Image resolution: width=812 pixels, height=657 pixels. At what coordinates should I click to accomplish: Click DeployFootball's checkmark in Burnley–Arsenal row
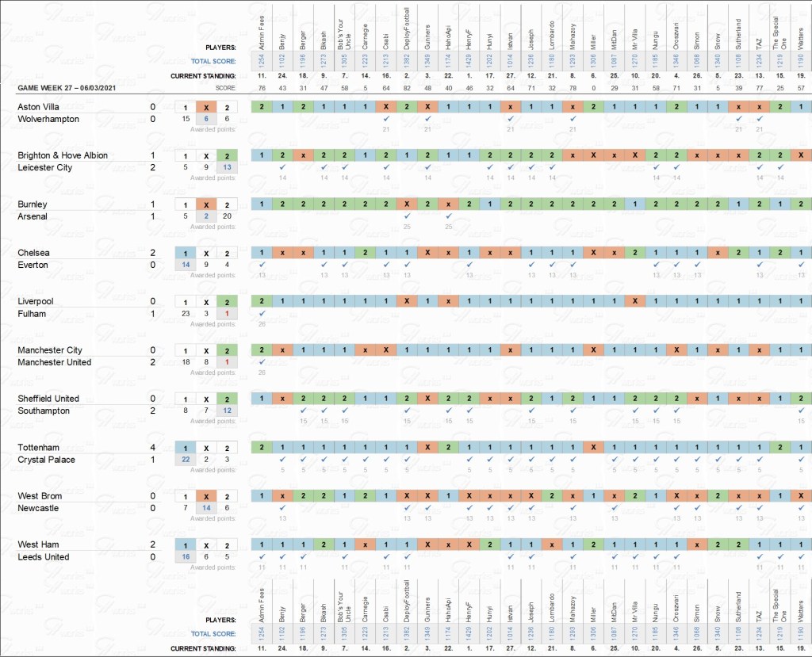click(x=407, y=216)
